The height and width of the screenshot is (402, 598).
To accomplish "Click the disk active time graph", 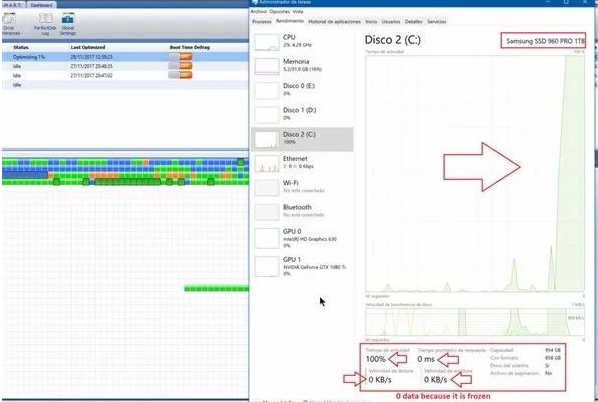I will (475, 174).
